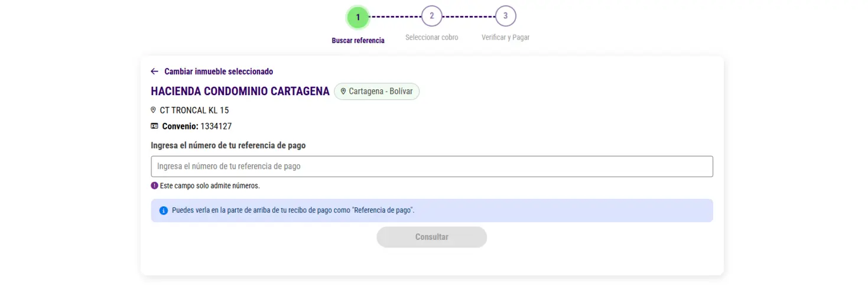Click the Buscar referencia step label
Viewport: 868px width, 293px height.
[358, 41]
